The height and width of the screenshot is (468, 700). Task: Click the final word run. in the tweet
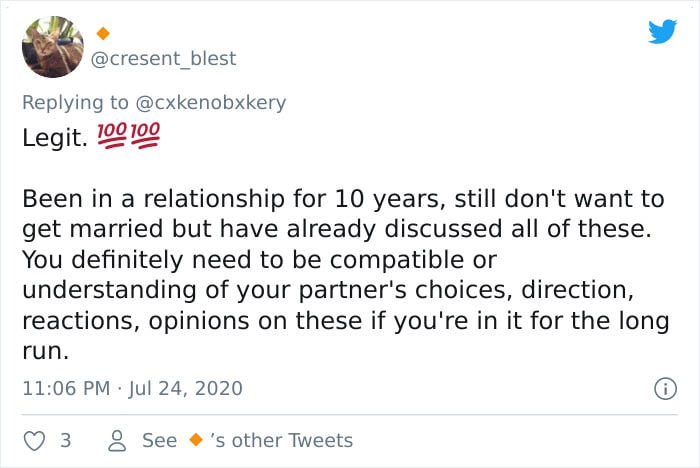pos(46,351)
